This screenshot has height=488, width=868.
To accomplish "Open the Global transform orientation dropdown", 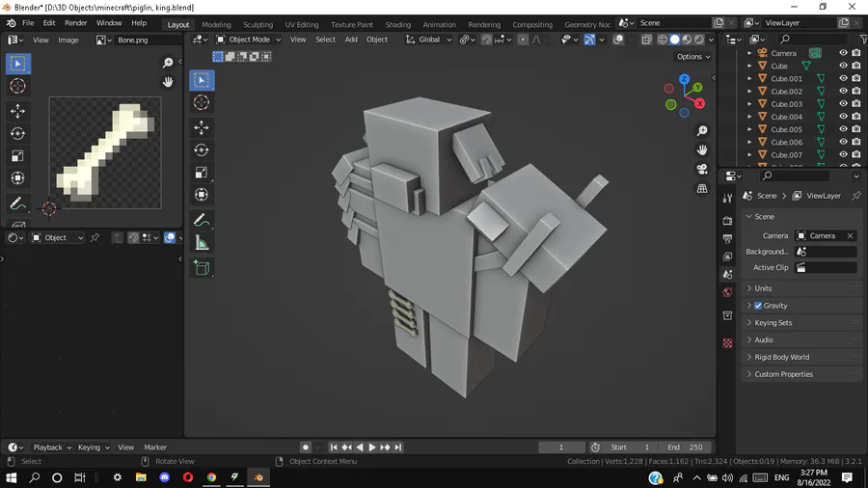I will (x=429, y=40).
